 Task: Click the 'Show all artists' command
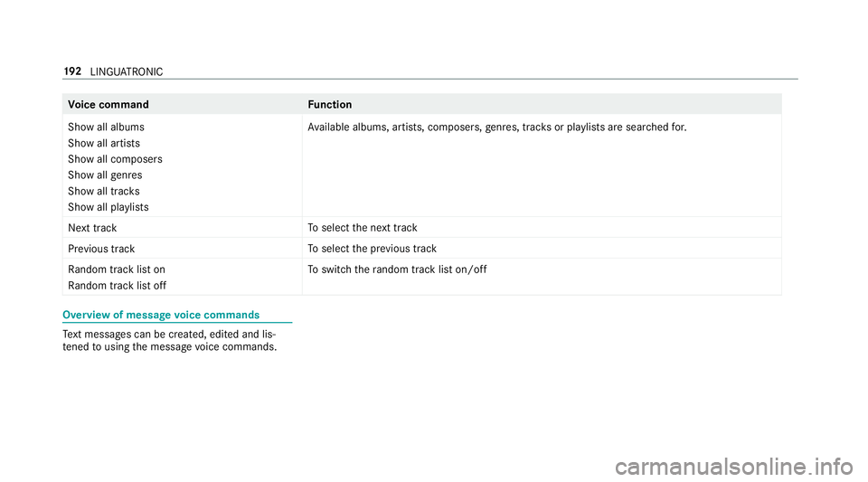click(104, 144)
